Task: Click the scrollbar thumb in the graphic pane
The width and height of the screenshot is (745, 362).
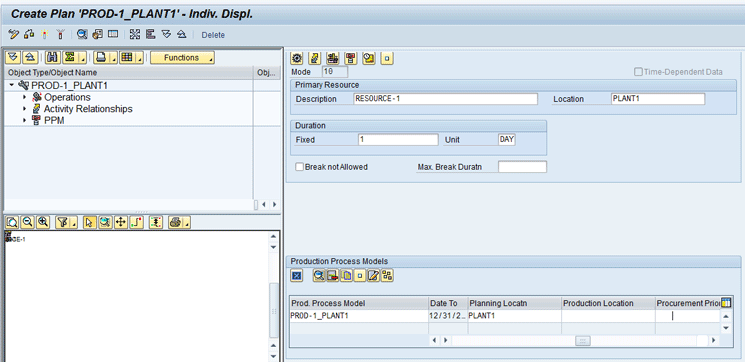Action: [x=274, y=310]
